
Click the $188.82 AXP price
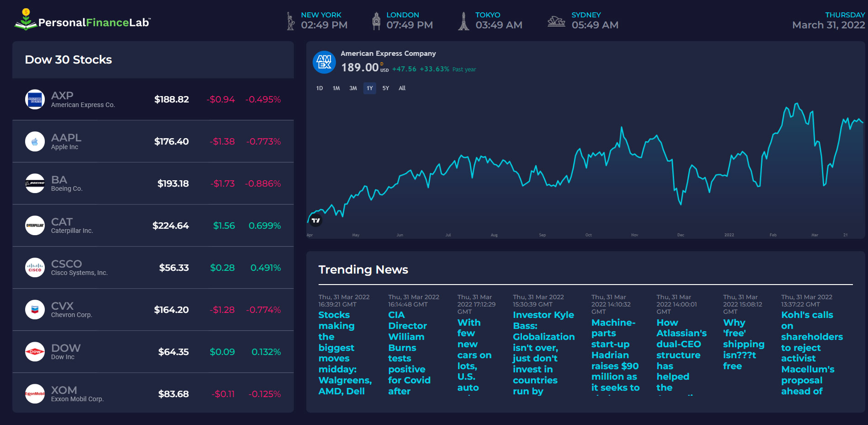pos(171,99)
